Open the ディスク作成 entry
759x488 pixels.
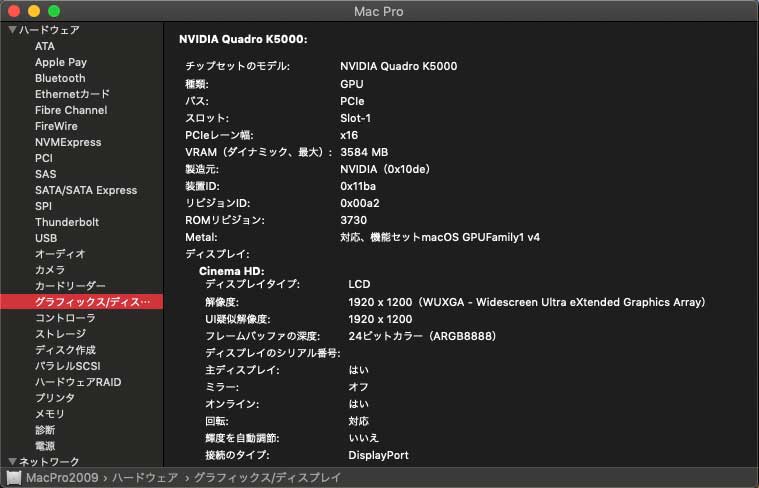(x=65, y=350)
